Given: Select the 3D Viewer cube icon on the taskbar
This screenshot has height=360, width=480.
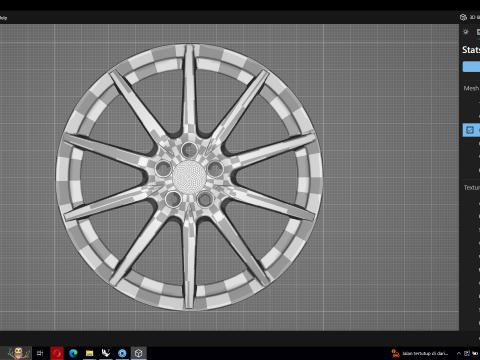Looking at the screenshot, I should tap(139, 353).
